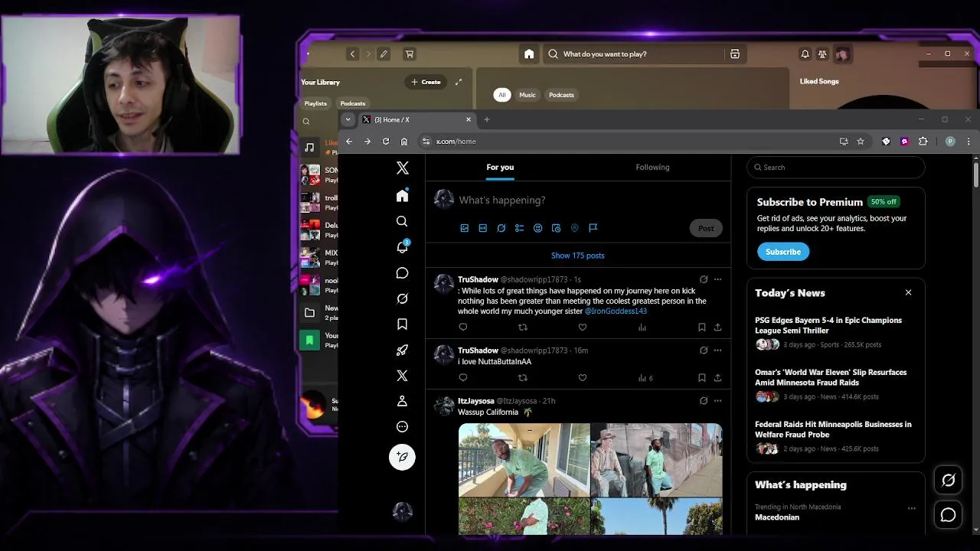Image resolution: width=980 pixels, height=551 pixels.
Task: Like TruShadow's post about kick journey
Action: tap(583, 328)
